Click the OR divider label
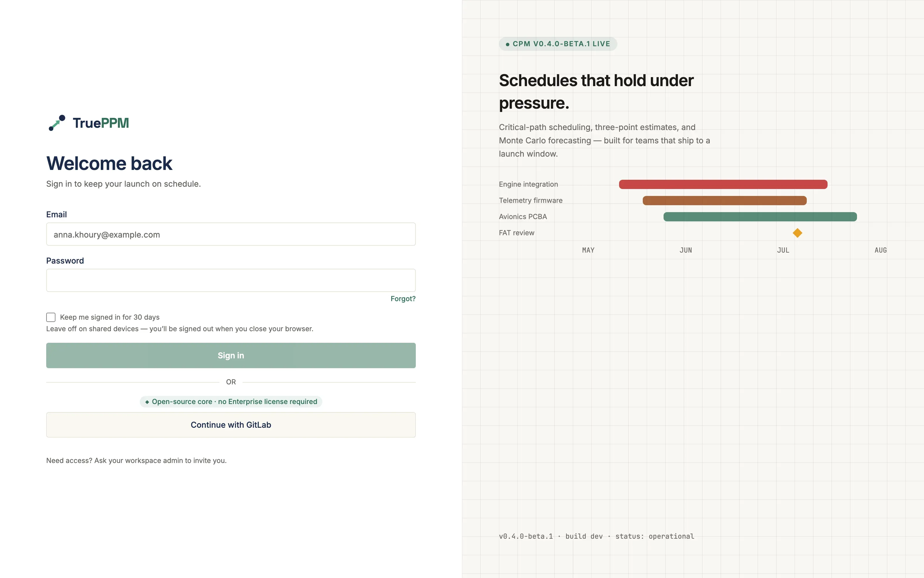924x578 pixels. point(231,382)
